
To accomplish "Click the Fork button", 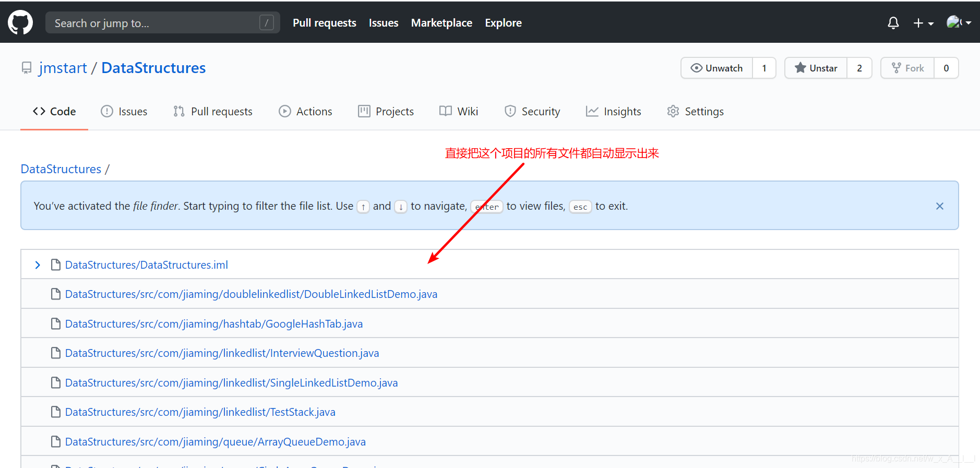I will tap(907, 68).
